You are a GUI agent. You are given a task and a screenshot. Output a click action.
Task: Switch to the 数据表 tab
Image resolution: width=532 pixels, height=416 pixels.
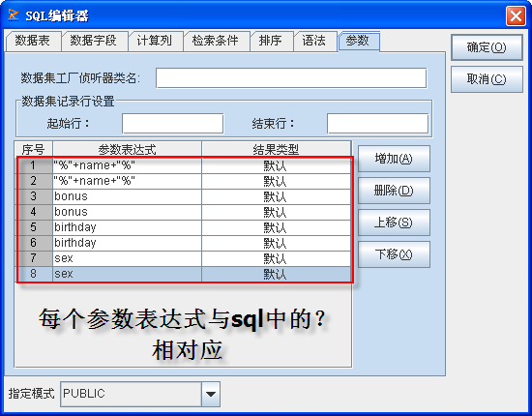[33, 41]
